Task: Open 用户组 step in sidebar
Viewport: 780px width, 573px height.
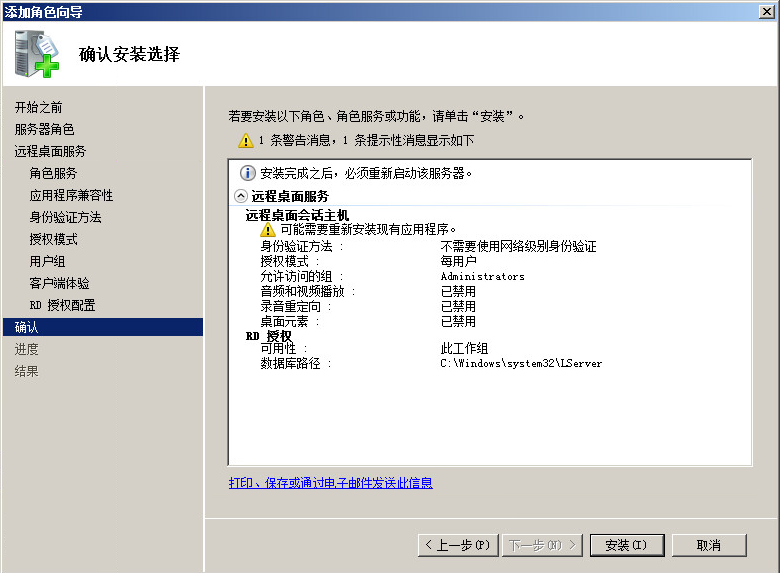Action: (x=47, y=261)
